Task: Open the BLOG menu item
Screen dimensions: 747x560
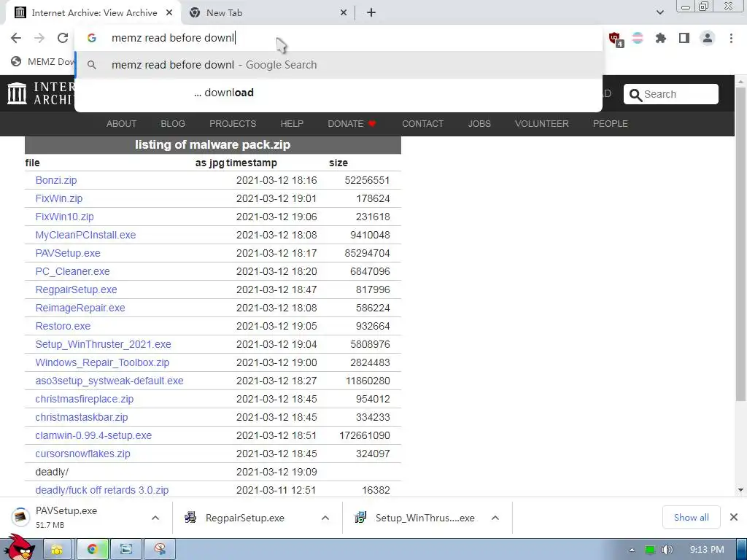Action: (x=172, y=124)
